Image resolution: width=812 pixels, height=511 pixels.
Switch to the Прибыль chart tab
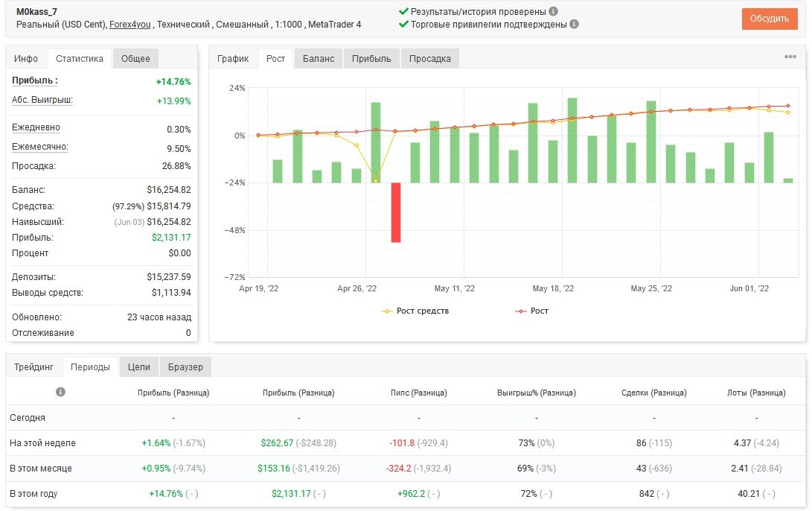371,59
